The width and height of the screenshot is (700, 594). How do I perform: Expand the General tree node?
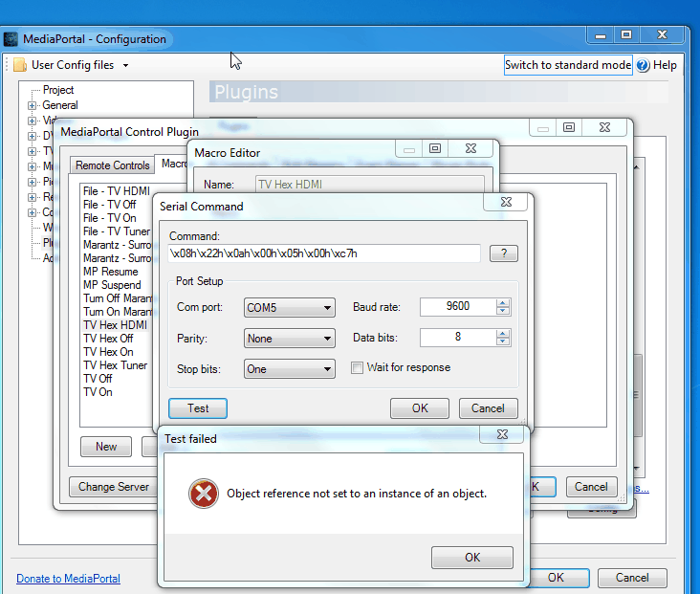click(x=32, y=105)
